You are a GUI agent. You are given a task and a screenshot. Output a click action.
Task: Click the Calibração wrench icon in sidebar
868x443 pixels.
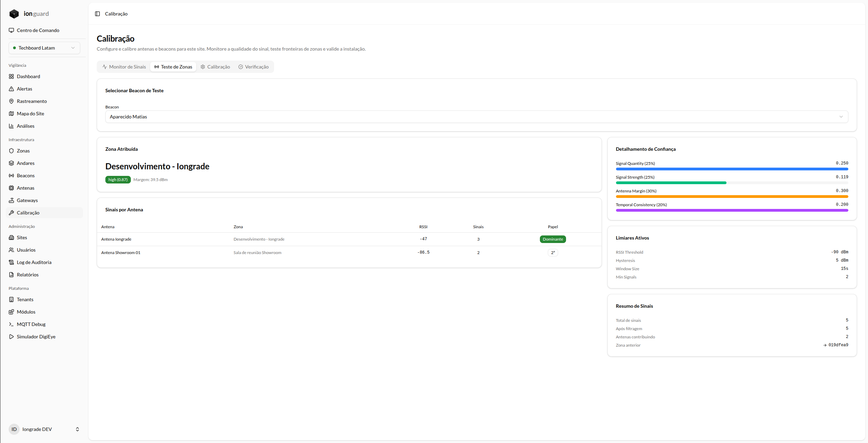tap(11, 213)
